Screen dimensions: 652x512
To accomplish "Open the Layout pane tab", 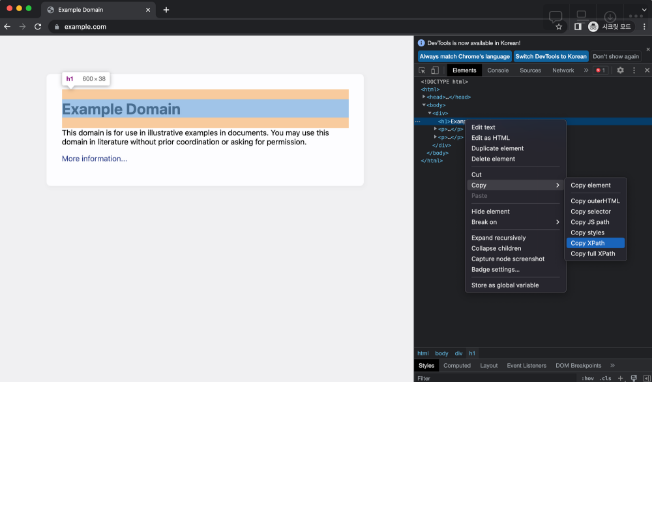I will pos(489,366).
